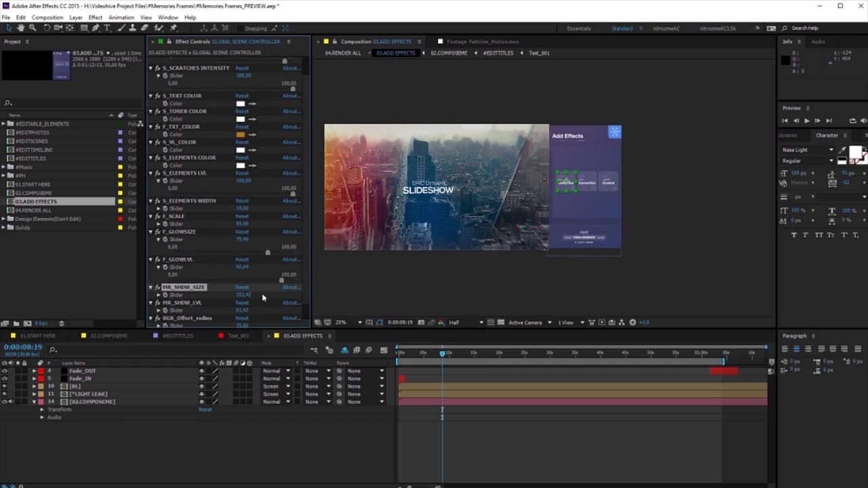The height and width of the screenshot is (488, 868).
Task: Click the S_ELEMENTS COLOR white swatch
Action: [240, 165]
